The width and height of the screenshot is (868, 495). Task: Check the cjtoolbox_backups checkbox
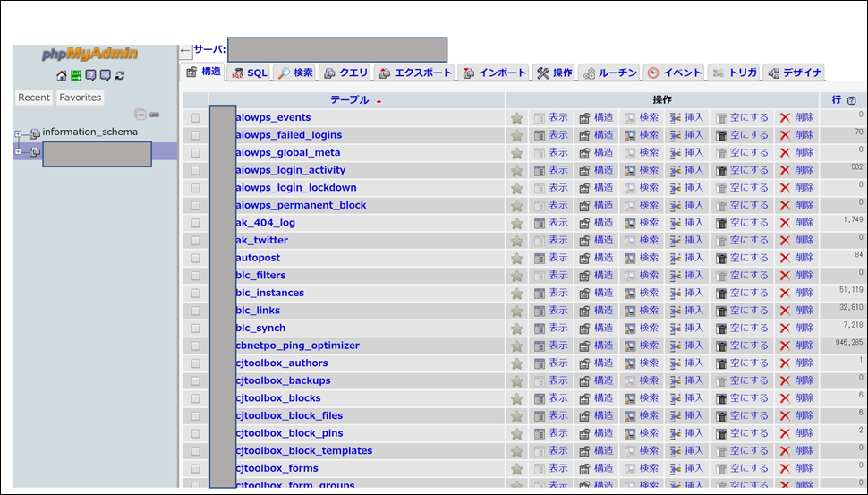(x=195, y=381)
